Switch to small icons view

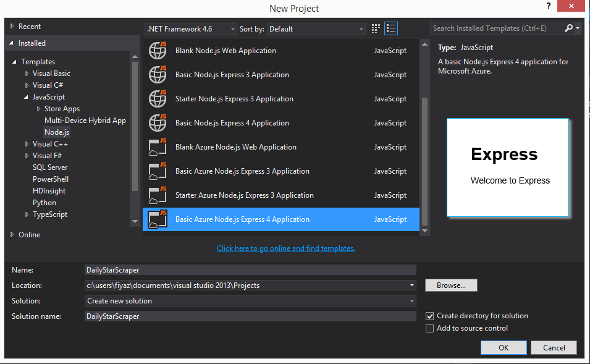[x=376, y=28]
